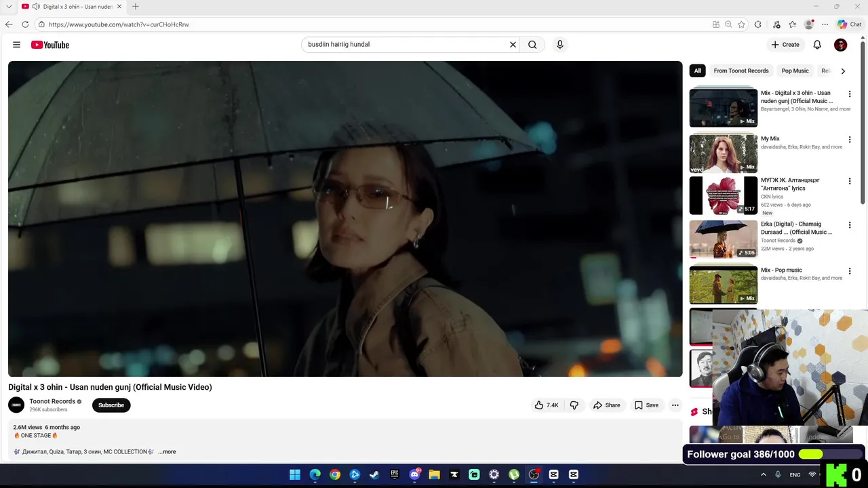Screen dimensions: 868x488
Task: Open Discord from the taskbar
Action: coord(414,474)
